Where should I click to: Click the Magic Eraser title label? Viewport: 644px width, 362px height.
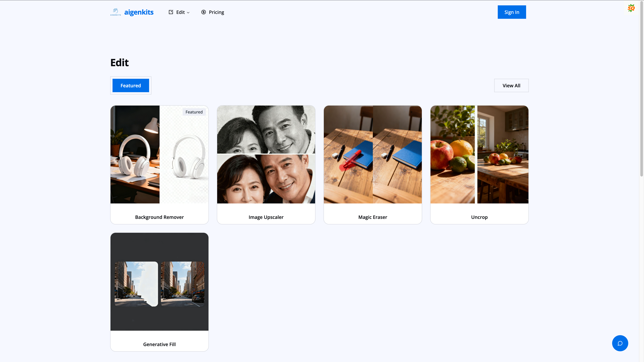[372, 217]
